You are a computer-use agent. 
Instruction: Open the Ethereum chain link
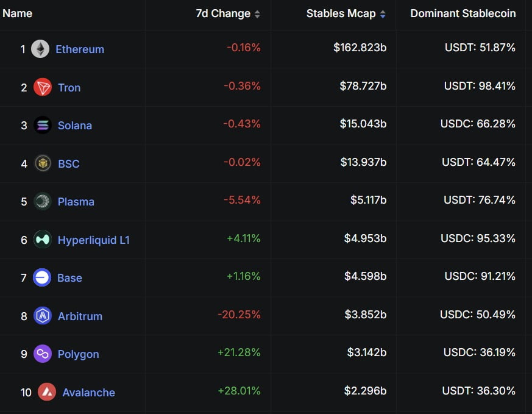point(80,49)
